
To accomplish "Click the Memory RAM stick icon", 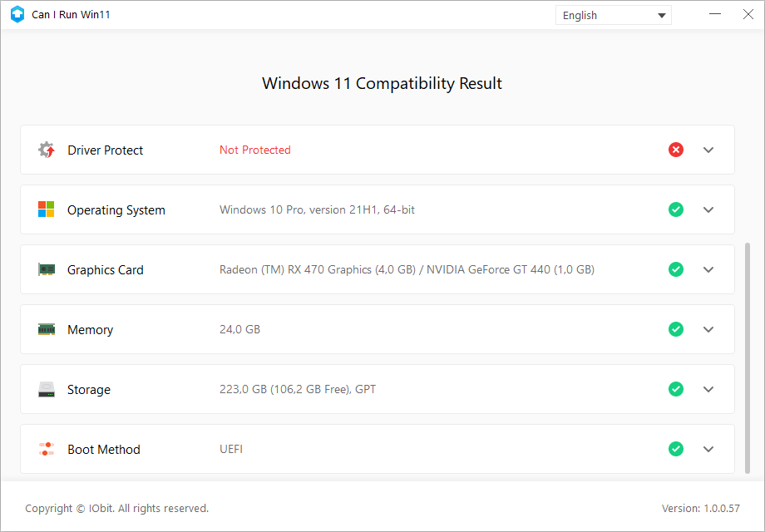I will tap(46, 329).
